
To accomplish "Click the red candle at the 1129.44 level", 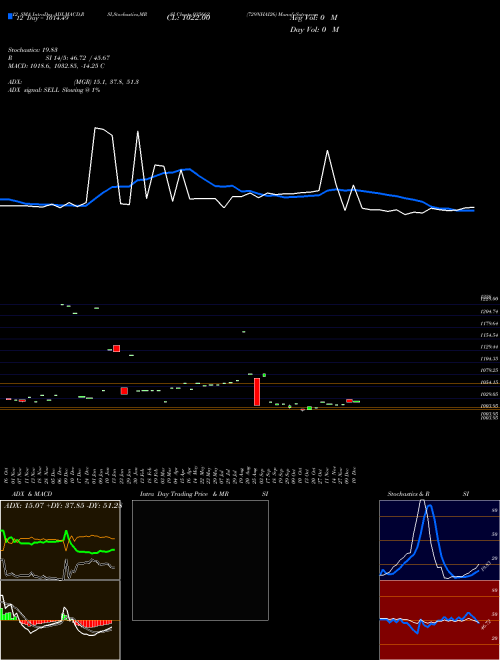I will click(117, 348).
